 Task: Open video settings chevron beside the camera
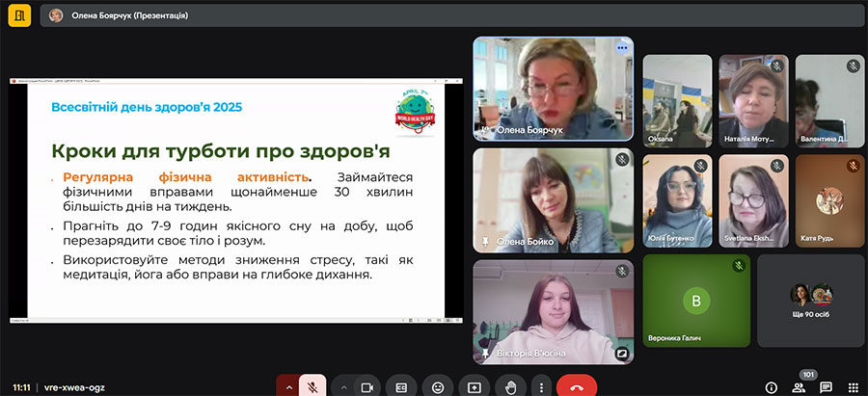tap(342, 387)
